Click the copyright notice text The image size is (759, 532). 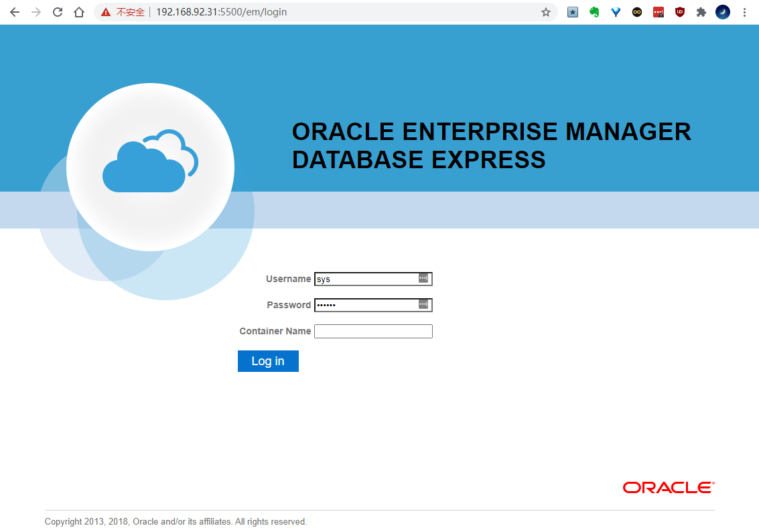click(176, 522)
